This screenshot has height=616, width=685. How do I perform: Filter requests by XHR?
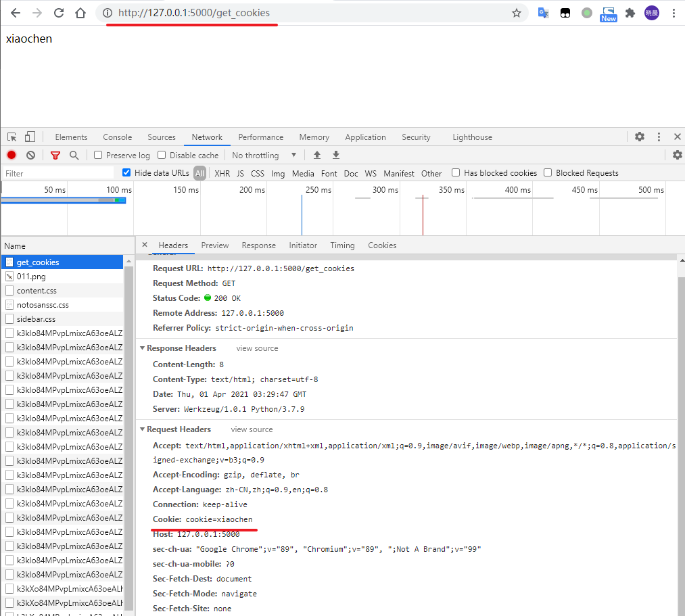point(222,174)
